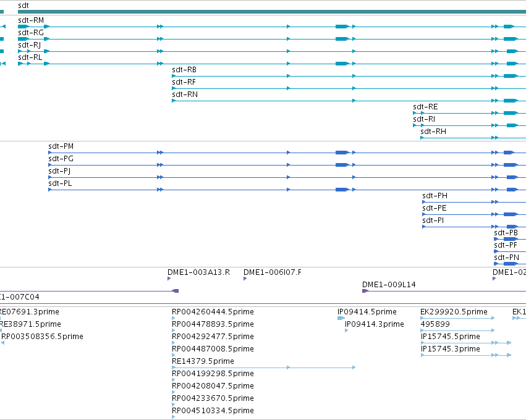526x420 pixels.
Task: Click the sdt-PN protein label
Action: pyautogui.click(x=507, y=258)
